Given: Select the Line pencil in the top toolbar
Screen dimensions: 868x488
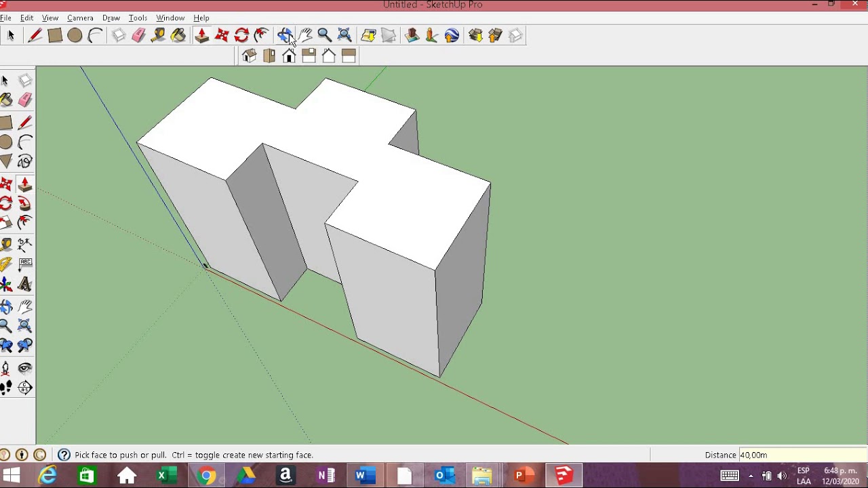Looking at the screenshot, I should (35, 35).
